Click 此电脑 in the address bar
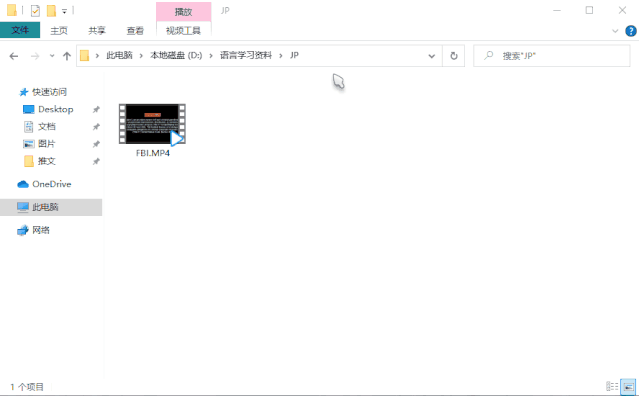Screen dimensions: 639x396 point(119,55)
